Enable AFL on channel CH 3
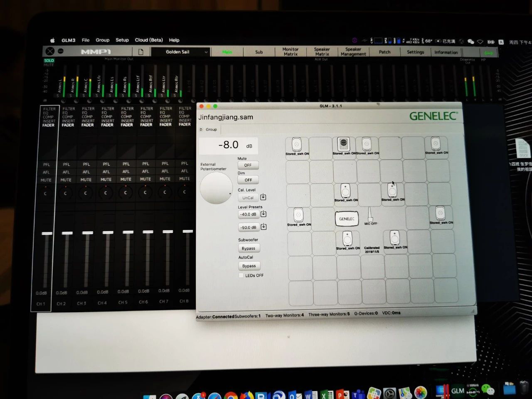 tap(86, 172)
